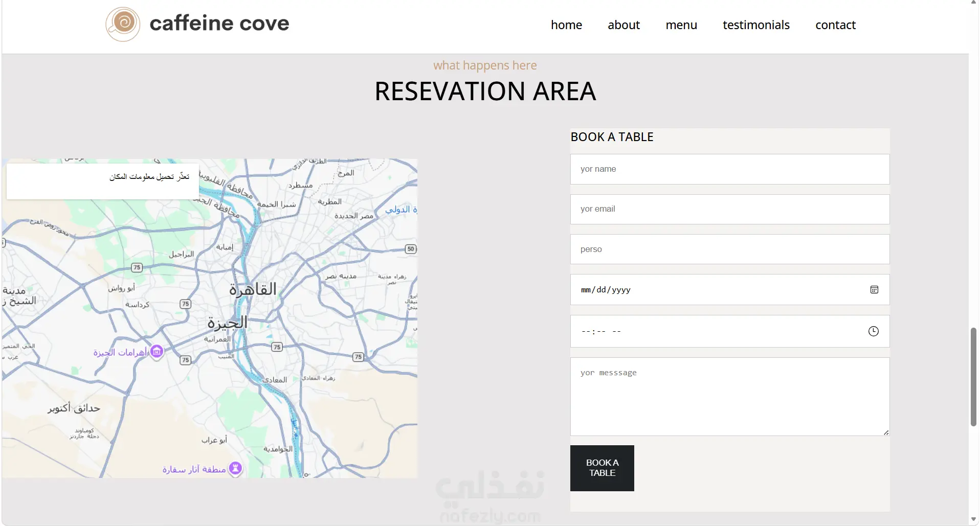Image resolution: width=980 pixels, height=526 pixels.
Task: Click the Maadi label on map
Action: [x=275, y=380]
